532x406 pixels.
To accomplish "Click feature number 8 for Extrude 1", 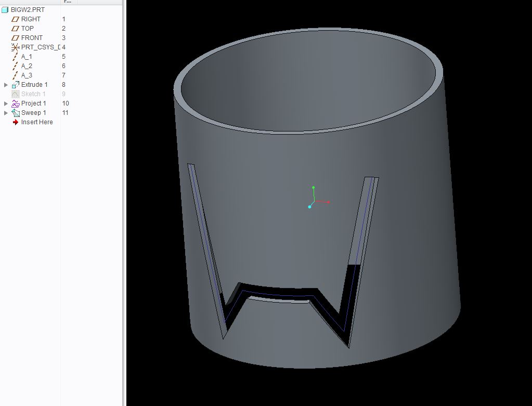I will pyautogui.click(x=64, y=84).
